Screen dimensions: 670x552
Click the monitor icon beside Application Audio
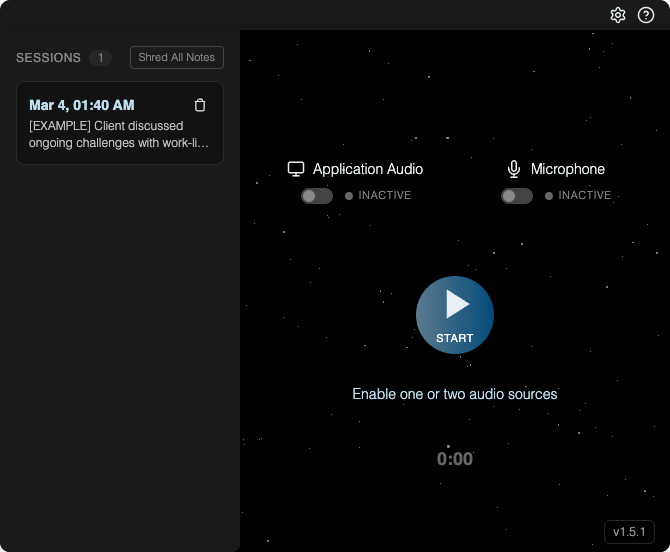tap(296, 169)
